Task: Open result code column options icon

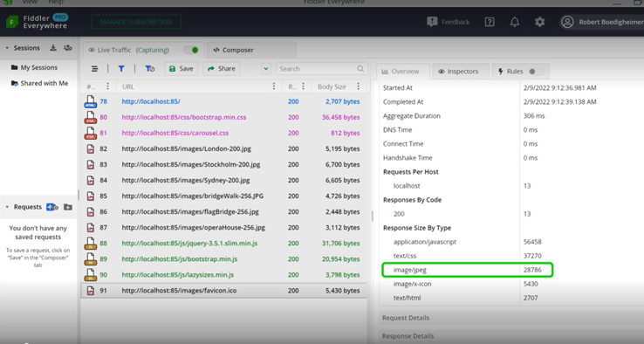Action: pyautogui.click(x=303, y=86)
